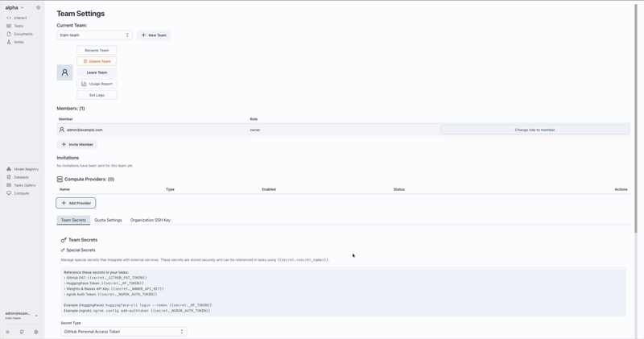Click the Invite Member button

point(76,145)
